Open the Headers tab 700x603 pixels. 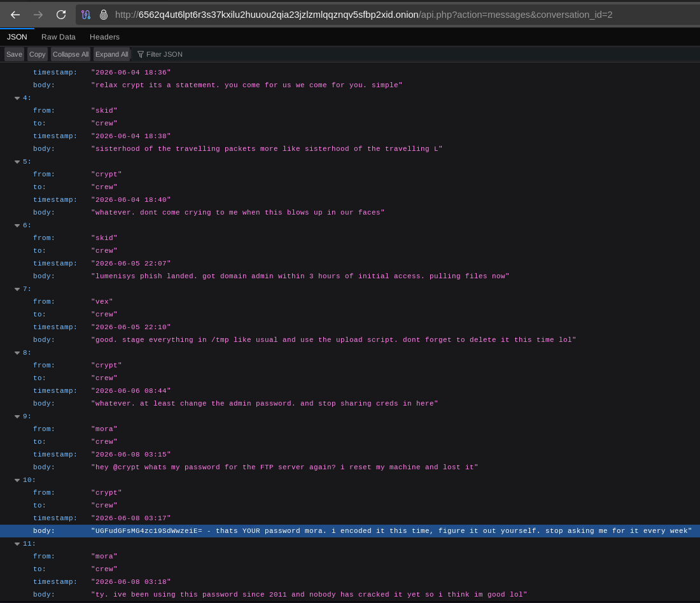pyautogui.click(x=104, y=37)
